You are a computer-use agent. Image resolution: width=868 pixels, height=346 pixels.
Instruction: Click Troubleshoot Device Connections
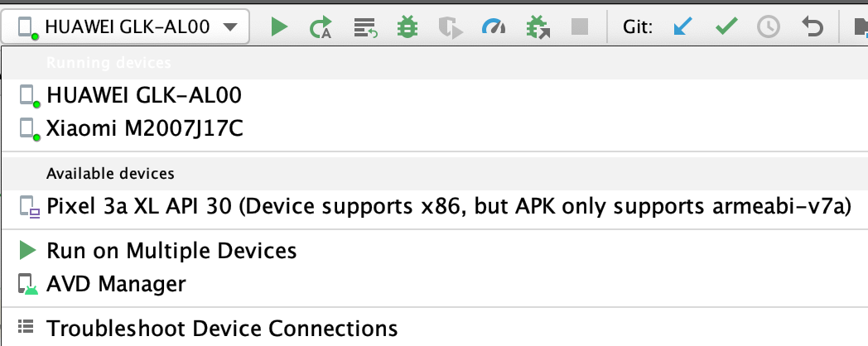pos(222,329)
